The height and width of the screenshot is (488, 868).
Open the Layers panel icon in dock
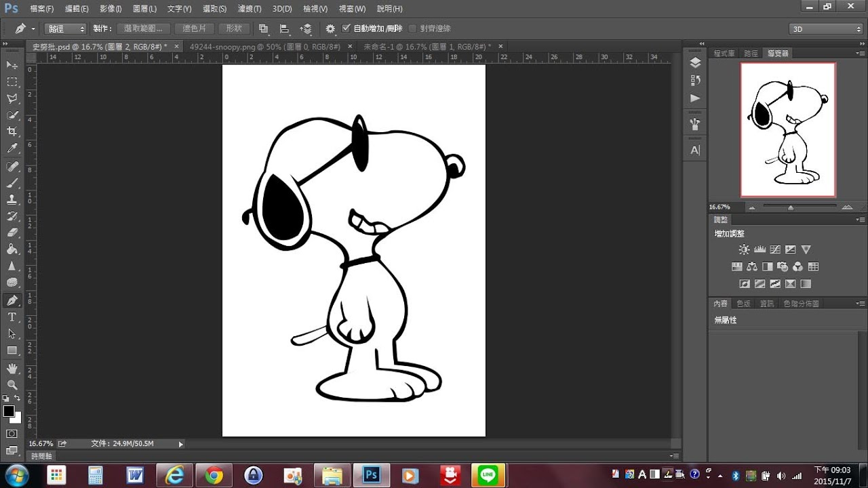(x=695, y=62)
